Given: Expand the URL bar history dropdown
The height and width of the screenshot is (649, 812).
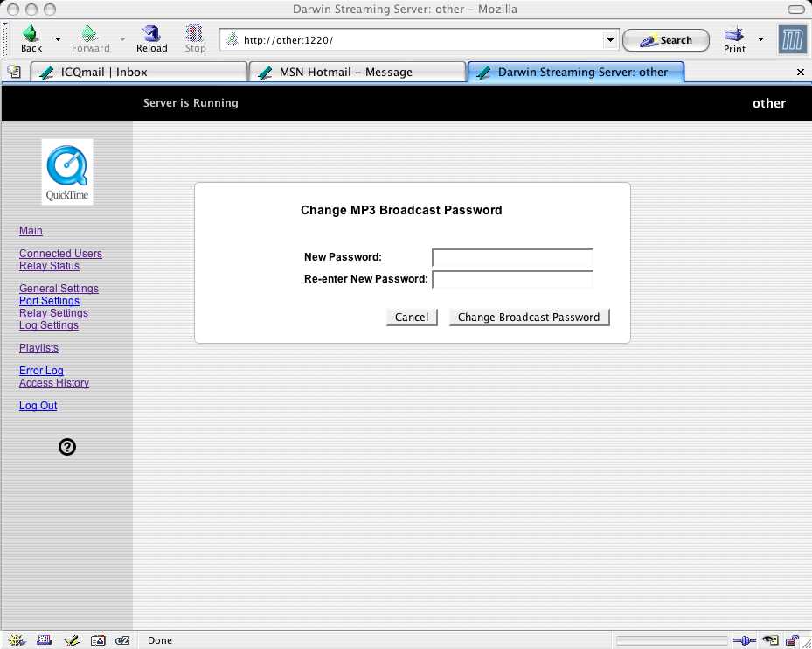Looking at the screenshot, I should (x=610, y=40).
